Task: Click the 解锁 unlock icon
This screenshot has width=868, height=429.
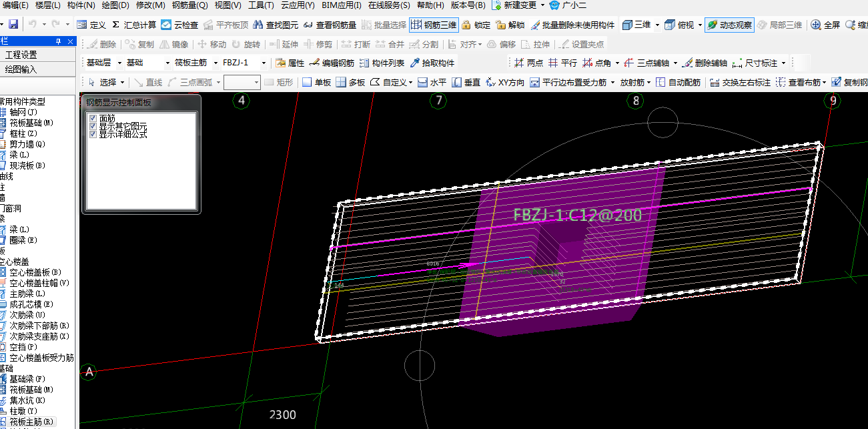Action: point(510,25)
